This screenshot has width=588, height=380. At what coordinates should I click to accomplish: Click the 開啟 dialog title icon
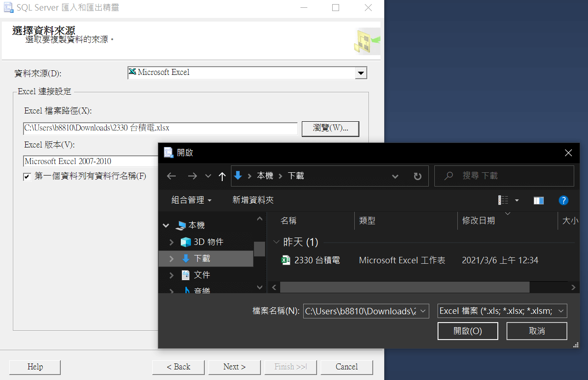click(x=168, y=153)
